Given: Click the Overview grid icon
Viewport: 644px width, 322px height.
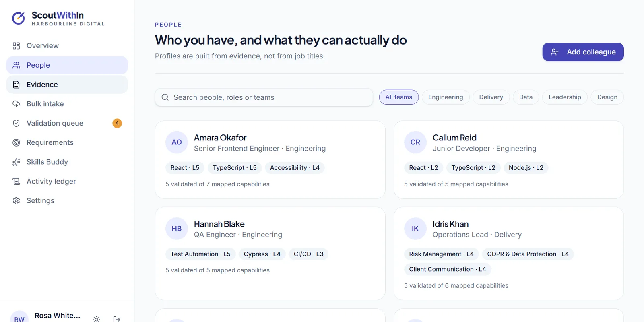Looking at the screenshot, I should pos(16,46).
